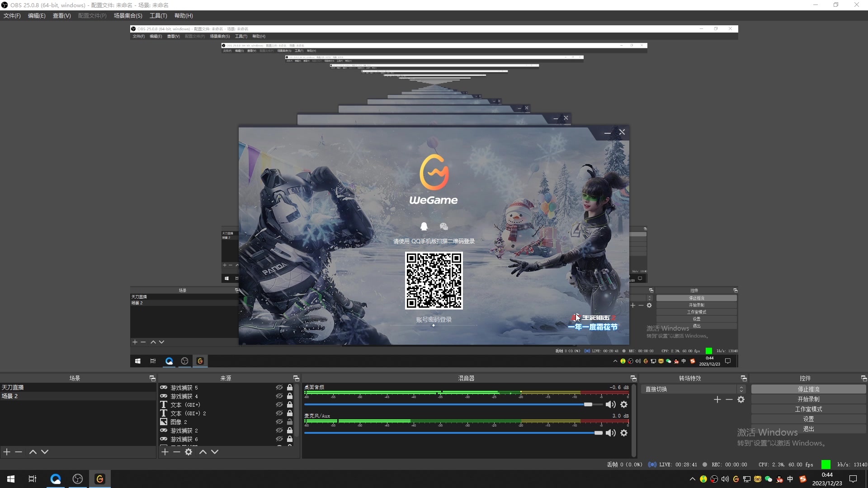Click the 停止推流 button
Viewport: 868px width, 488px height.
tap(808, 389)
